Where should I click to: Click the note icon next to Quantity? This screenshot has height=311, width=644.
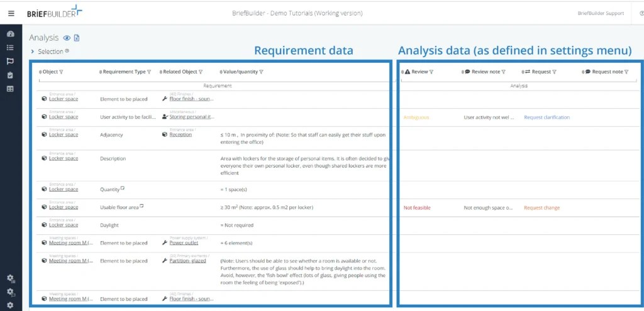tap(122, 188)
